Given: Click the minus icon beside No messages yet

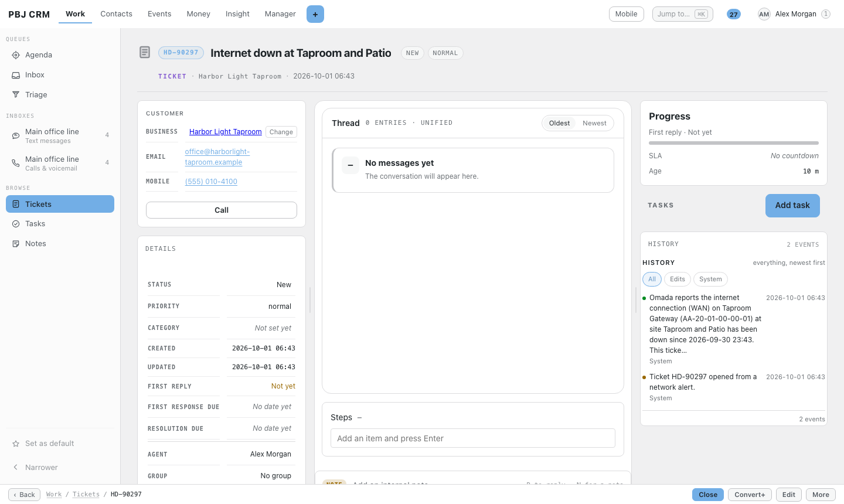Looking at the screenshot, I should pos(350,165).
